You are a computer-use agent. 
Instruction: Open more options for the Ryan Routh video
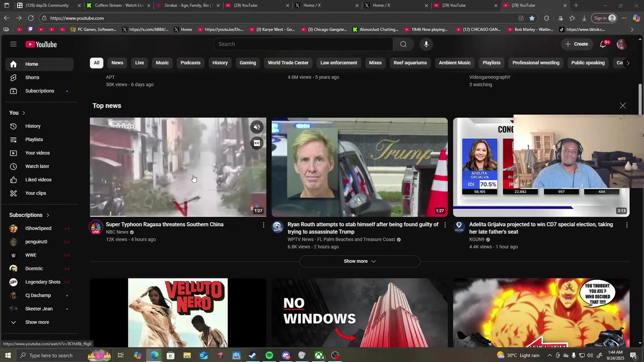(445, 225)
